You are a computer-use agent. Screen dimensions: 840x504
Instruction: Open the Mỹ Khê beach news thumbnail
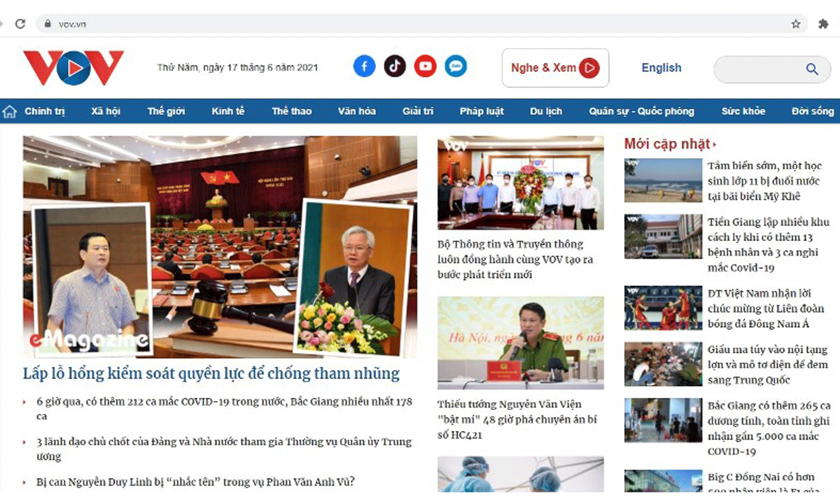click(663, 180)
